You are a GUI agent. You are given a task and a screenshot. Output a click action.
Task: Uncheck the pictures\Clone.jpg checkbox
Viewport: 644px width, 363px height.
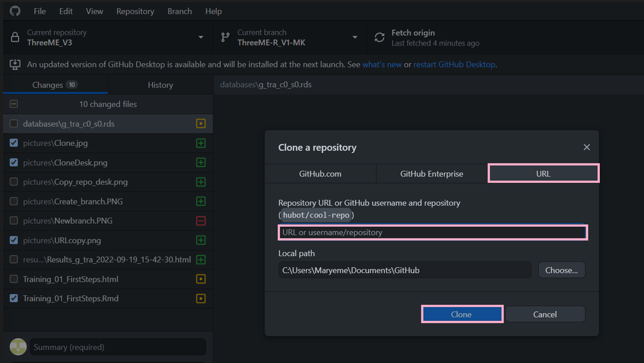point(14,143)
